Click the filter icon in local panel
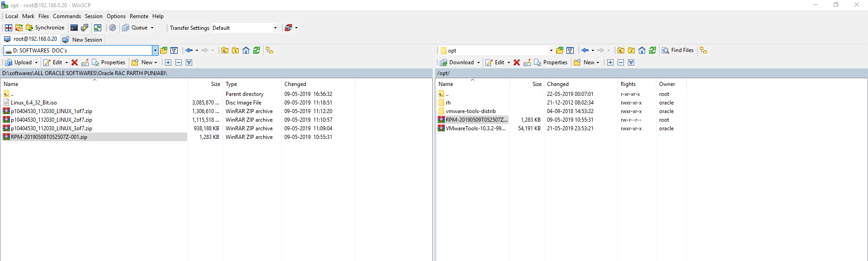The image size is (868, 261). pos(174,50)
